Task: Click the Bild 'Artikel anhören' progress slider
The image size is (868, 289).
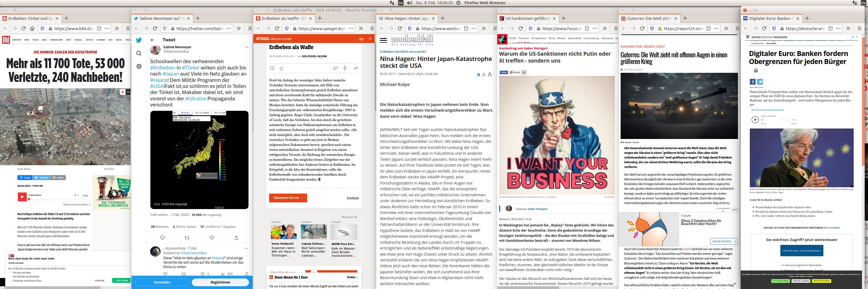Action: coord(58,199)
